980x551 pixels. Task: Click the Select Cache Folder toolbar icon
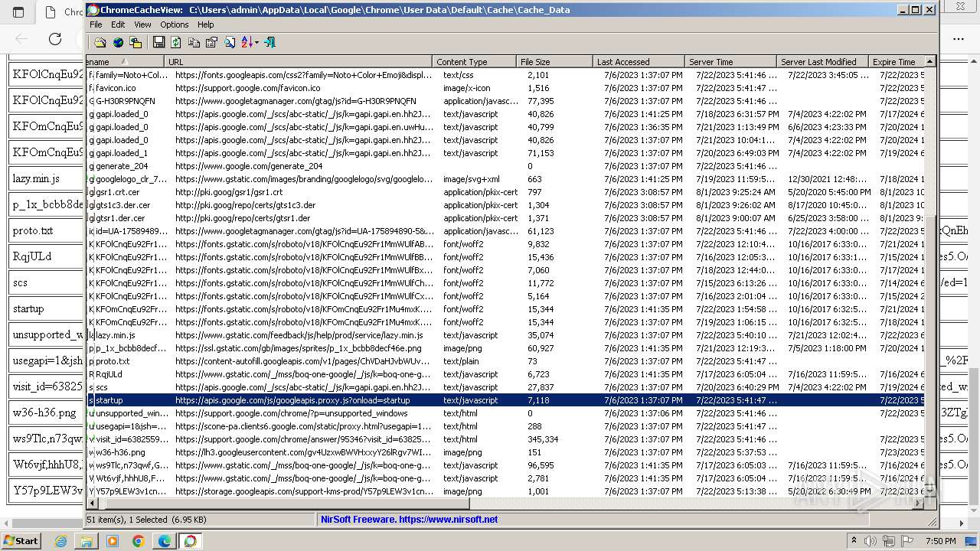(x=100, y=43)
